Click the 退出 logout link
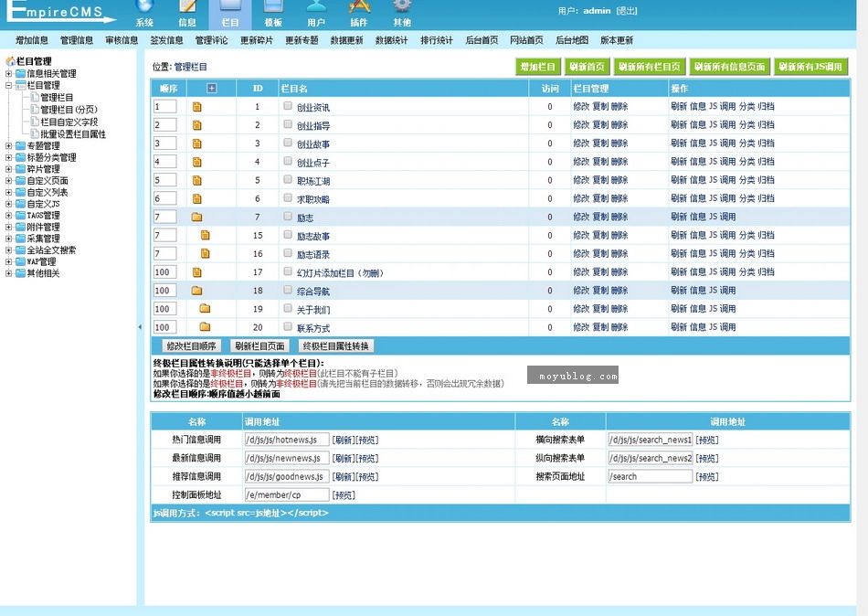The width and height of the screenshot is (868, 616). 627,11
